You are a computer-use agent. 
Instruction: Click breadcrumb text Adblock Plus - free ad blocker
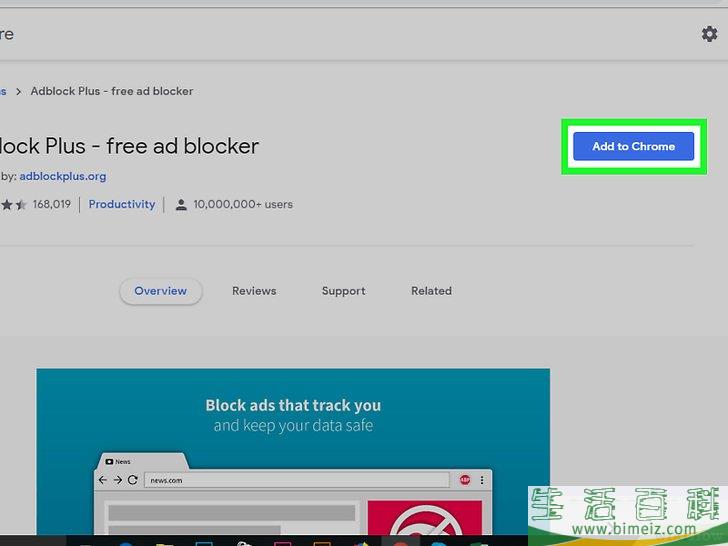[x=112, y=91]
